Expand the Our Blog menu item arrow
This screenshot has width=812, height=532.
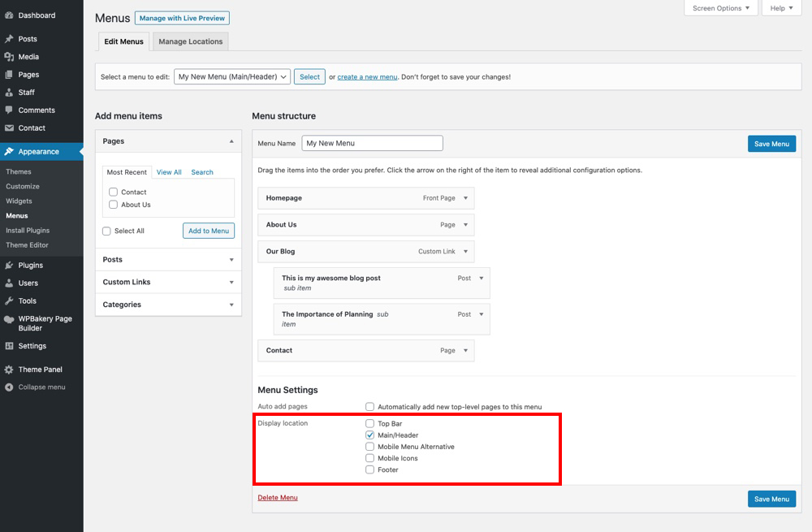click(465, 251)
